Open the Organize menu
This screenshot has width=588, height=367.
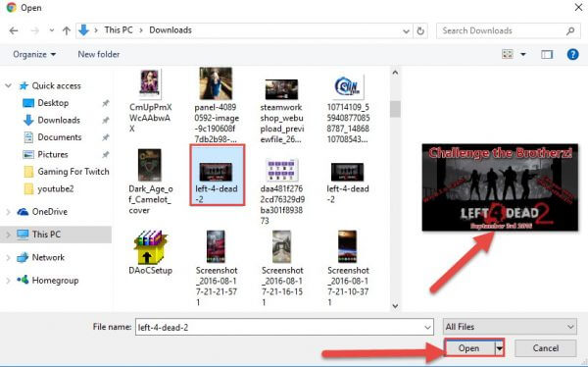[34, 55]
